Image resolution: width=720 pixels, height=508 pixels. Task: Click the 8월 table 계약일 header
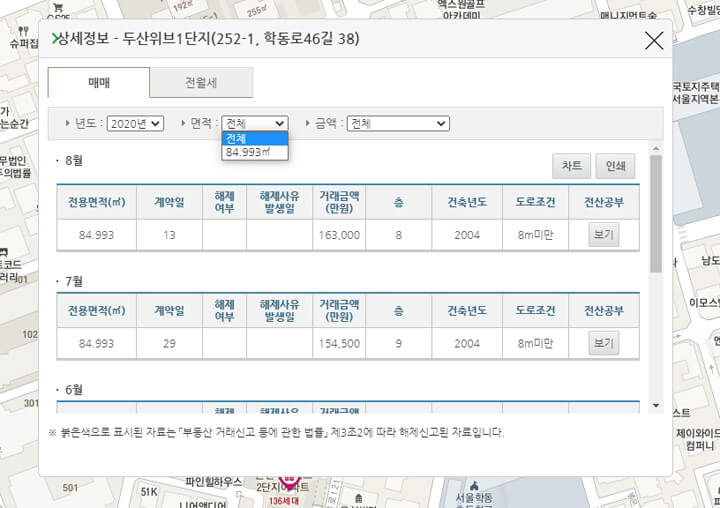[169, 202]
